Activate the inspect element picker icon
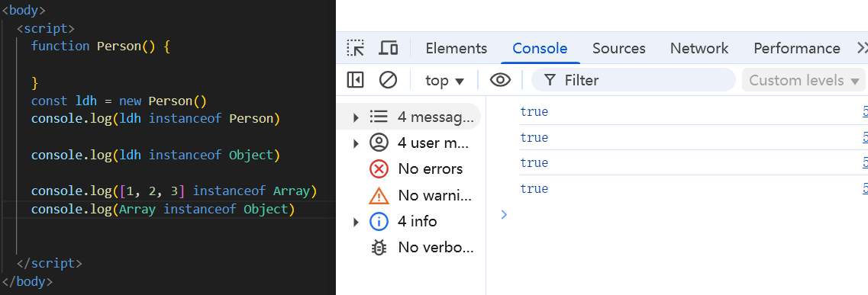 pos(356,48)
